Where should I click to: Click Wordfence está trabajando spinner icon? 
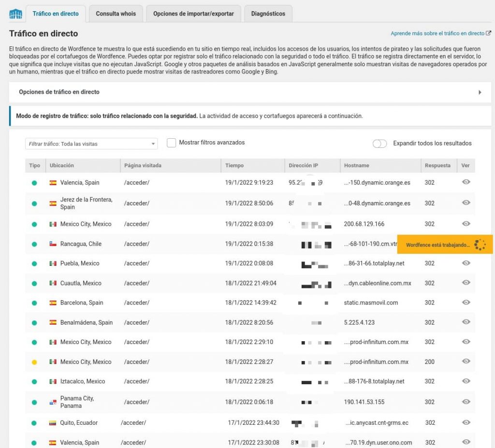[480, 245]
